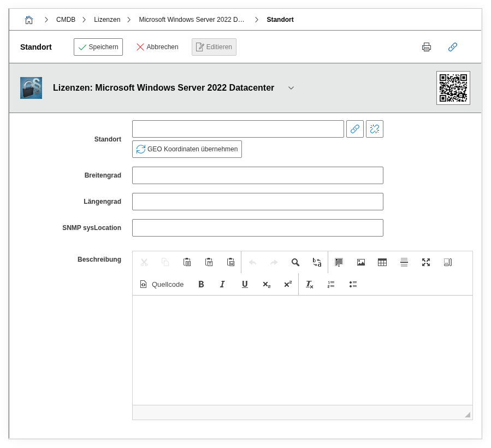Save with the Speichern button
491x448 pixels.
click(98, 47)
